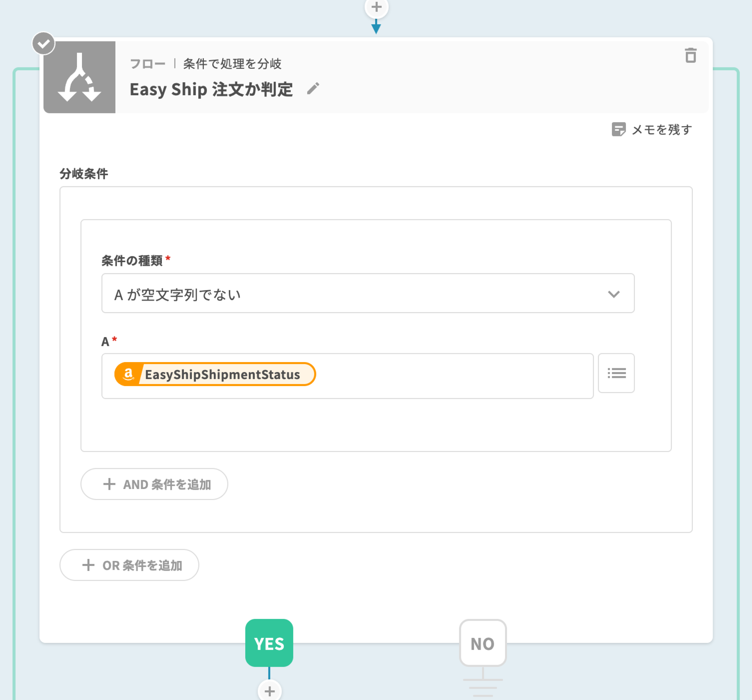Click the OR 条件を追加 button
Viewport: 752px width, 700px height.
pos(129,565)
